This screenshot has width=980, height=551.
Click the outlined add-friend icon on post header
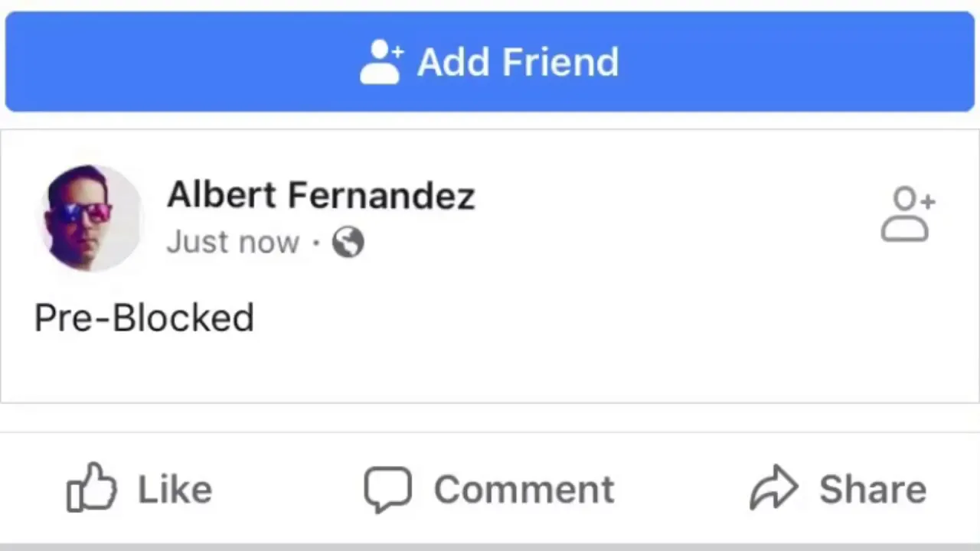pos(907,214)
